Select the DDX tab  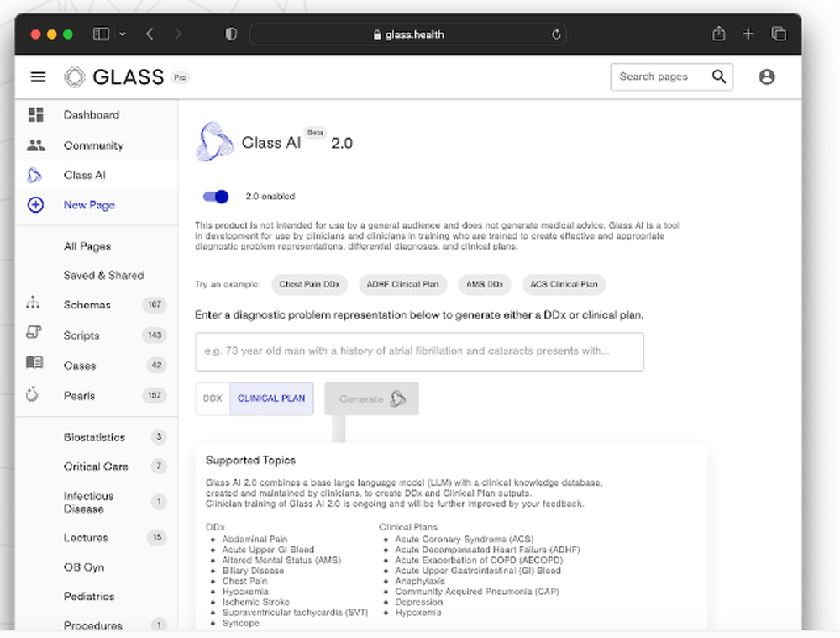tap(213, 398)
